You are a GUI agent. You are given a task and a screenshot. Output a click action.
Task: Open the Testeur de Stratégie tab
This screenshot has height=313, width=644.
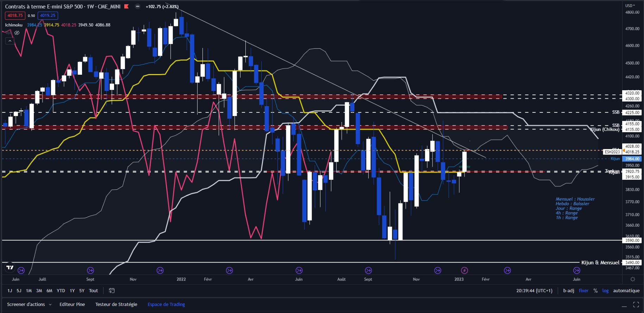(116, 304)
